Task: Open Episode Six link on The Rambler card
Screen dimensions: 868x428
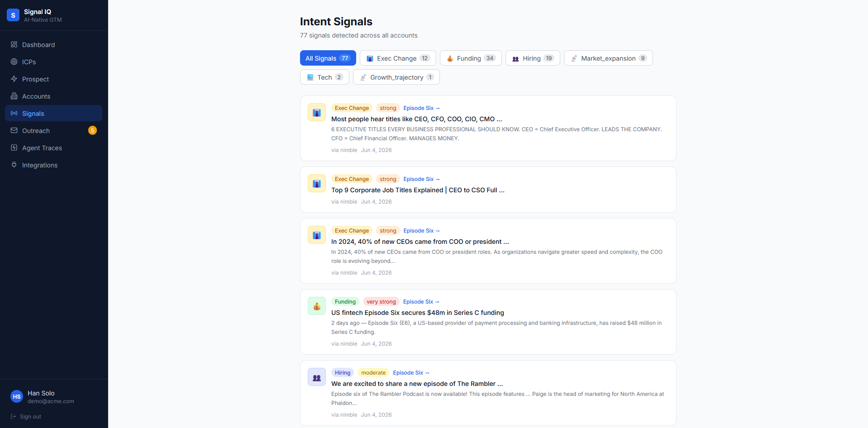Action: [411, 373]
